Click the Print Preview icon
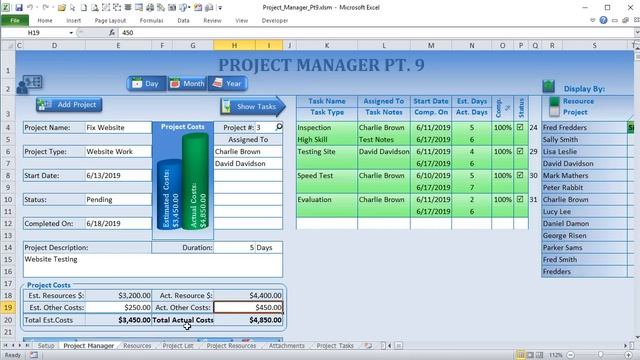 94,7
